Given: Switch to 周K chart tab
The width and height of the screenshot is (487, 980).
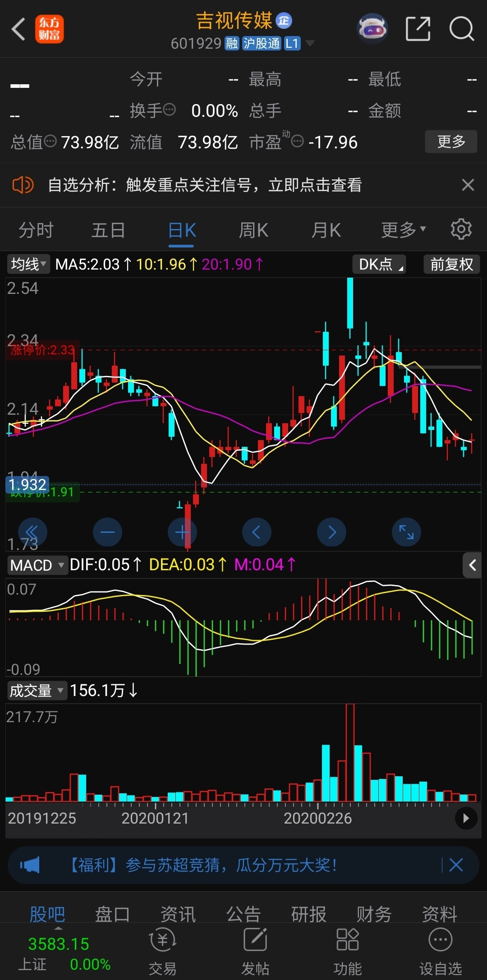Looking at the screenshot, I should 253,230.
